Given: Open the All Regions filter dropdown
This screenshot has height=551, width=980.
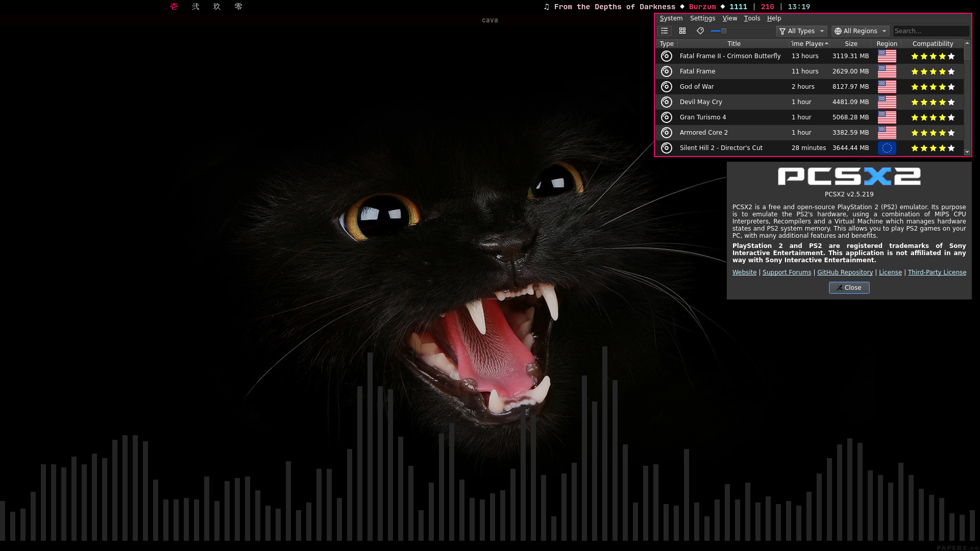Looking at the screenshot, I should click(860, 31).
